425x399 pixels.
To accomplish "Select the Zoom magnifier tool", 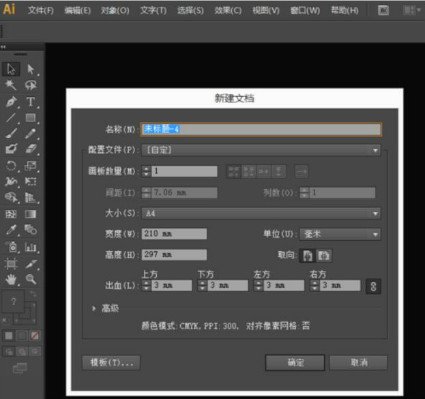I will tap(30, 279).
